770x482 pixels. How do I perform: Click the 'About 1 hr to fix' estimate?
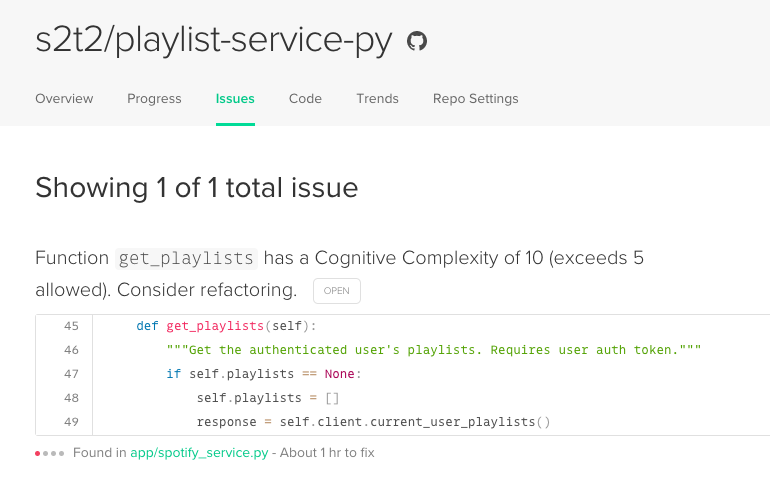(x=327, y=453)
